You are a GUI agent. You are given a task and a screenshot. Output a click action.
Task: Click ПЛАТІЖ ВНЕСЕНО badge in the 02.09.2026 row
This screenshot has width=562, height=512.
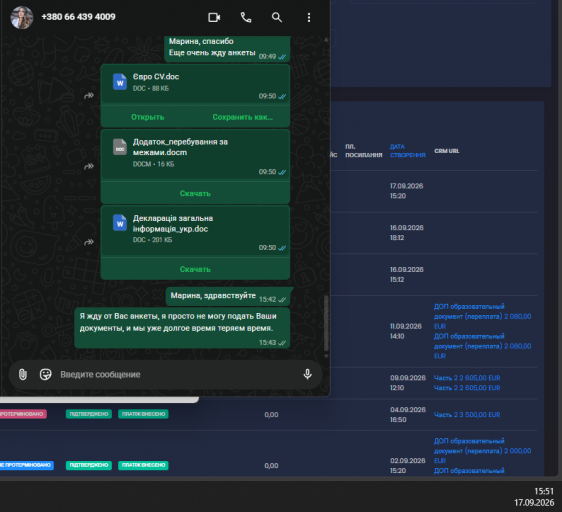[x=143, y=465]
